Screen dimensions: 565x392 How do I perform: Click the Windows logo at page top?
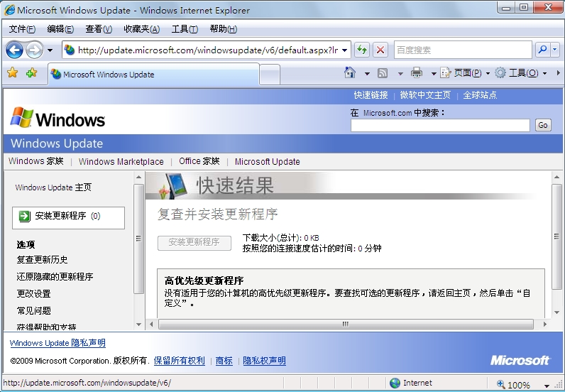click(x=57, y=118)
